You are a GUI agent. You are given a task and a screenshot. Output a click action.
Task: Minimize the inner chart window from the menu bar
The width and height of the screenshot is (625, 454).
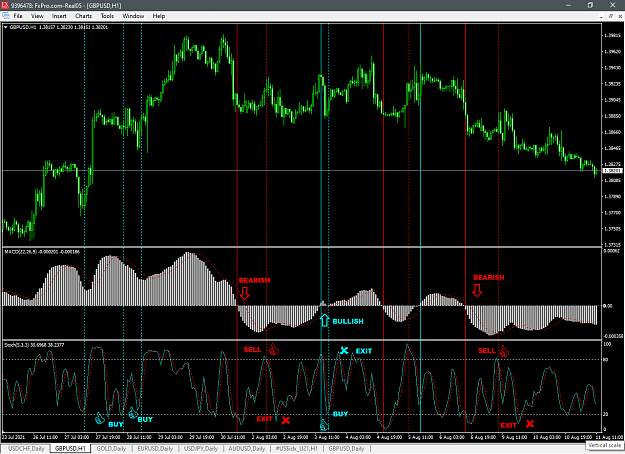click(601, 16)
